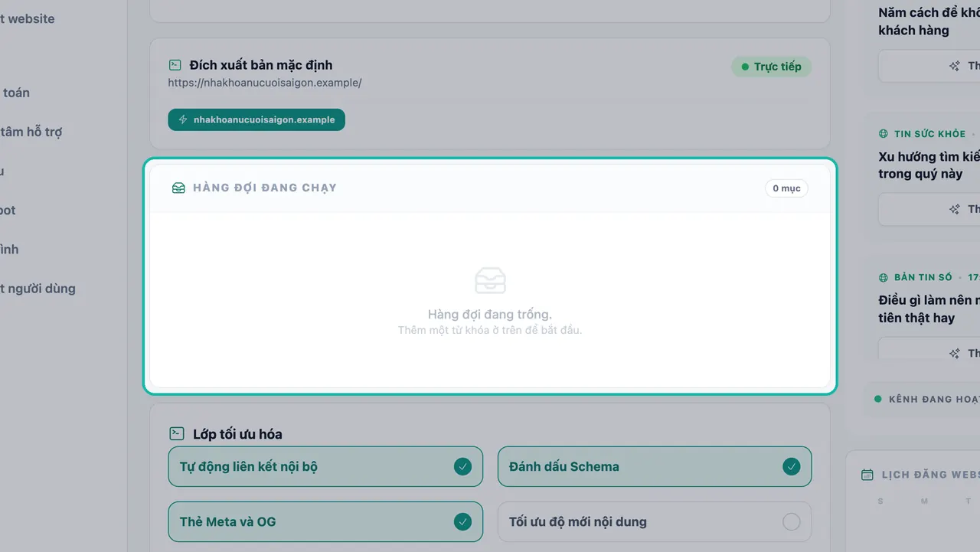Click the lightning icon in the domain chip
980x552 pixels.
click(183, 119)
